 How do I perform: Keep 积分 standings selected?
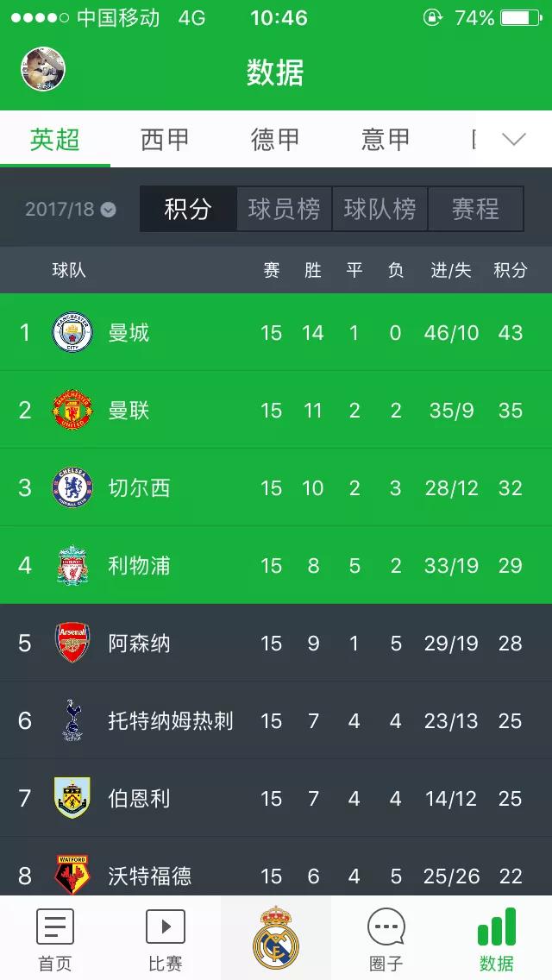186,209
